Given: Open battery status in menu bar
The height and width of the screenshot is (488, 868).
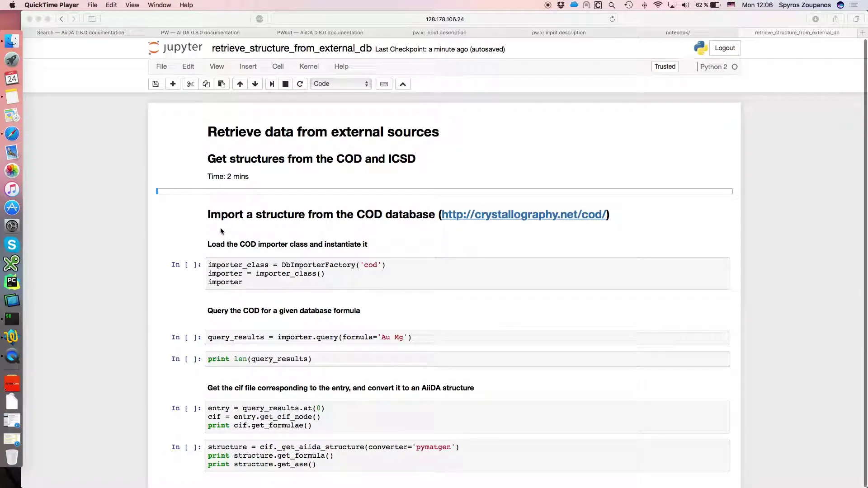Looking at the screenshot, I should click(715, 5).
